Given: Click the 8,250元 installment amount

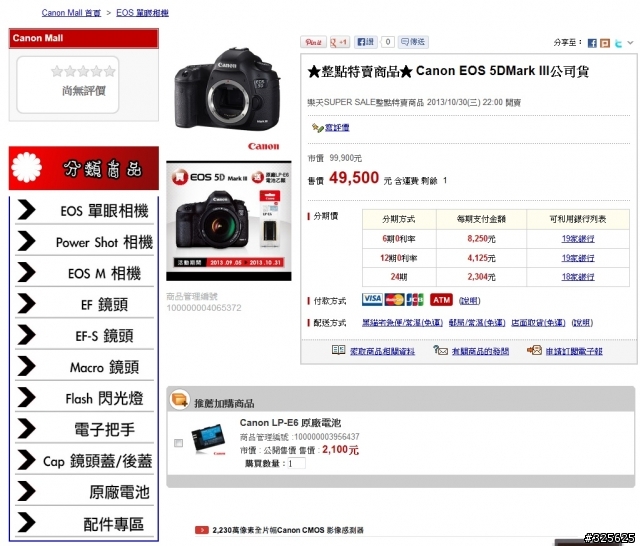Looking at the screenshot, I should [x=481, y=239].
